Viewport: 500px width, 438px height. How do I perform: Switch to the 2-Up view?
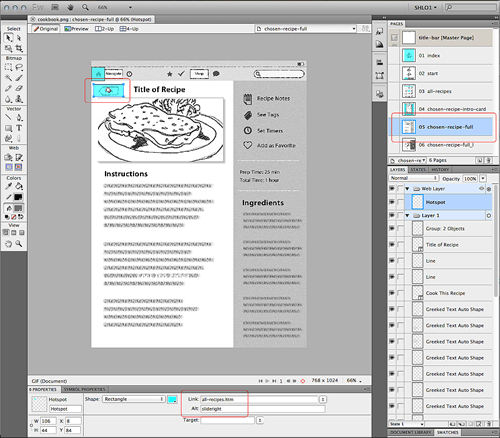[x=105, y=29]
